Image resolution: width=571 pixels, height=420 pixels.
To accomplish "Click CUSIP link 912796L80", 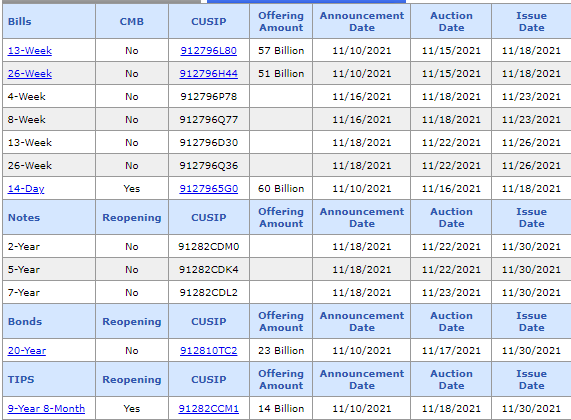I will click(x=209, y=51).
